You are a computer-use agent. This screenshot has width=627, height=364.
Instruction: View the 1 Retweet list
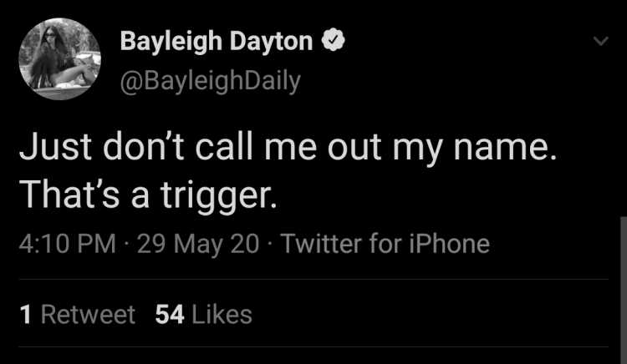tap(78, 315)
